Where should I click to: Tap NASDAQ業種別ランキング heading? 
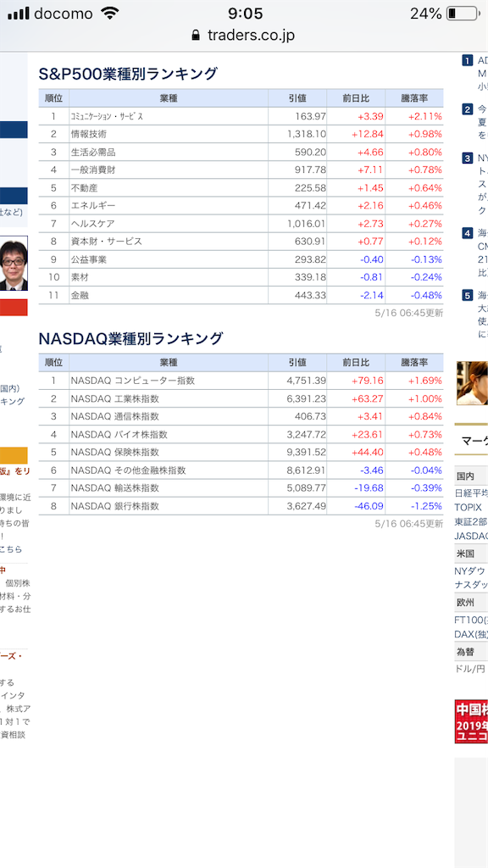pos(131,338)
